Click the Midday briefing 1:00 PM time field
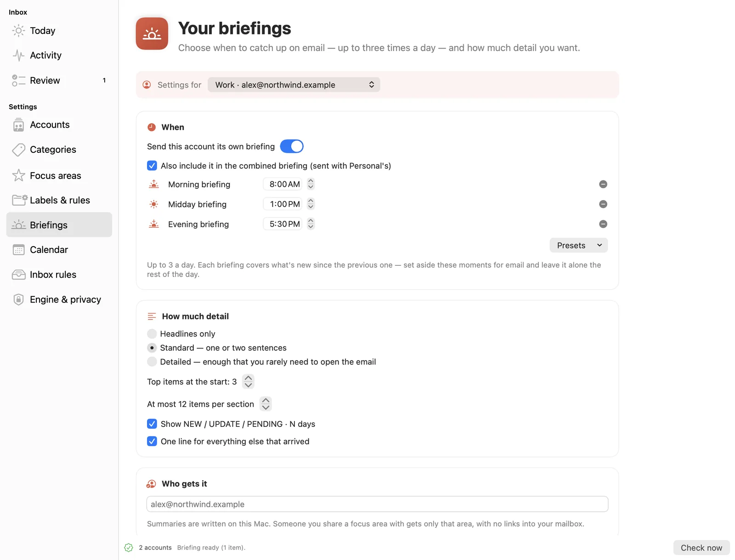Image resolution: width=735 pixels, height=560 pixels. tap(283, 204)
